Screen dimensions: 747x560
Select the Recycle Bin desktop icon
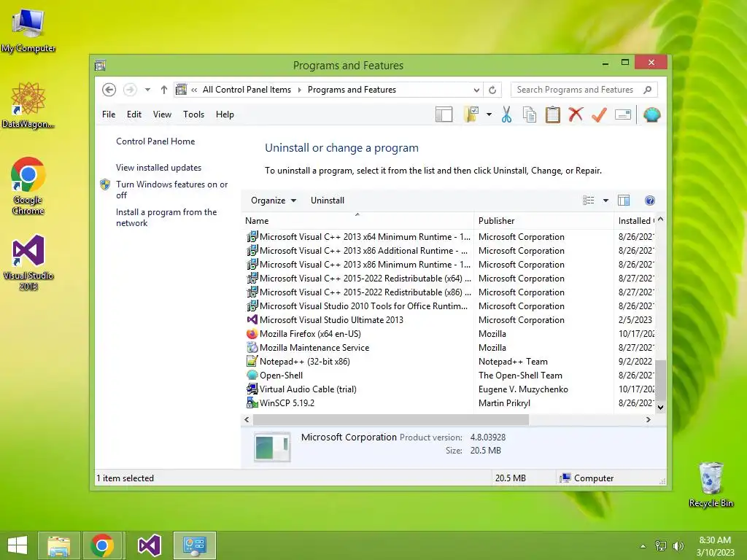point(711,485)
